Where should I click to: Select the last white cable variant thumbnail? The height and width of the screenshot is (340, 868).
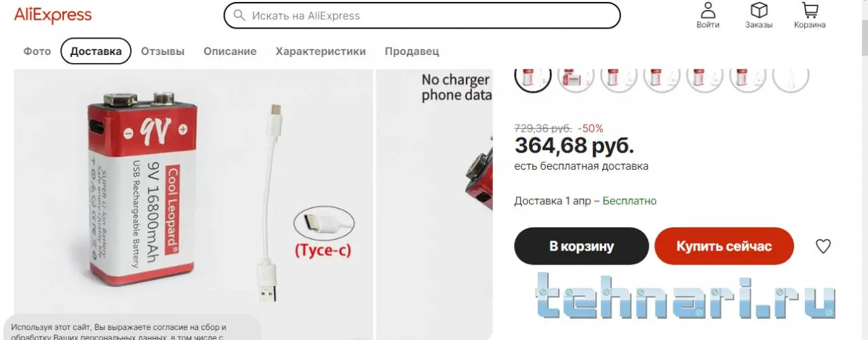(x=791, y=75)
